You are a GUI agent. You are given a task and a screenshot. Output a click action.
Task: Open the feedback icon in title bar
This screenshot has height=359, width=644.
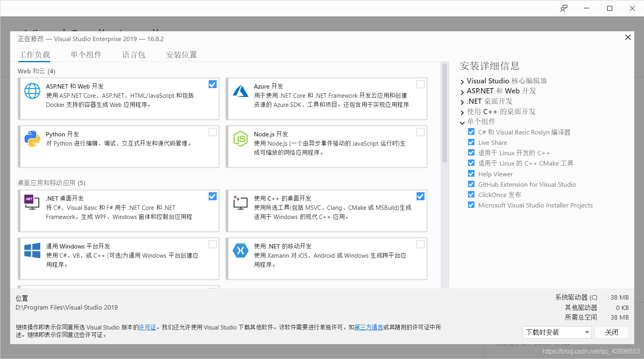[564, 8]
